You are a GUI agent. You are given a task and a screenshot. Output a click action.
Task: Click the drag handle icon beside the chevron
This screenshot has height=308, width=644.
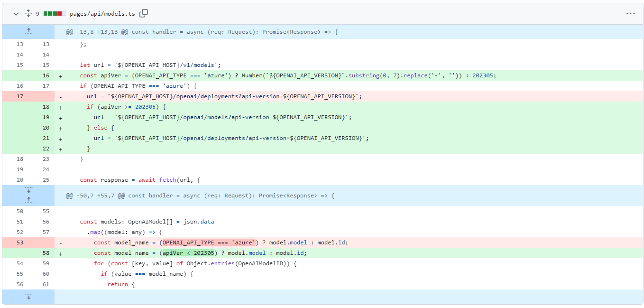point(28,14)
